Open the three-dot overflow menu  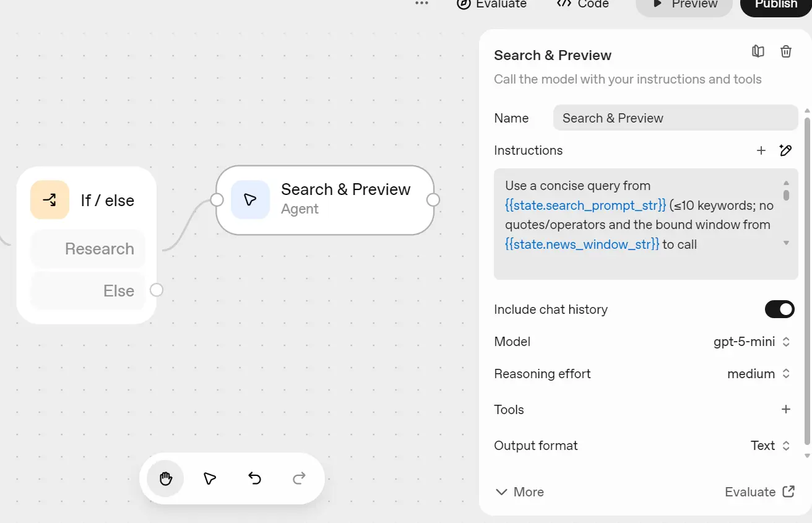(x=421, y=4)
